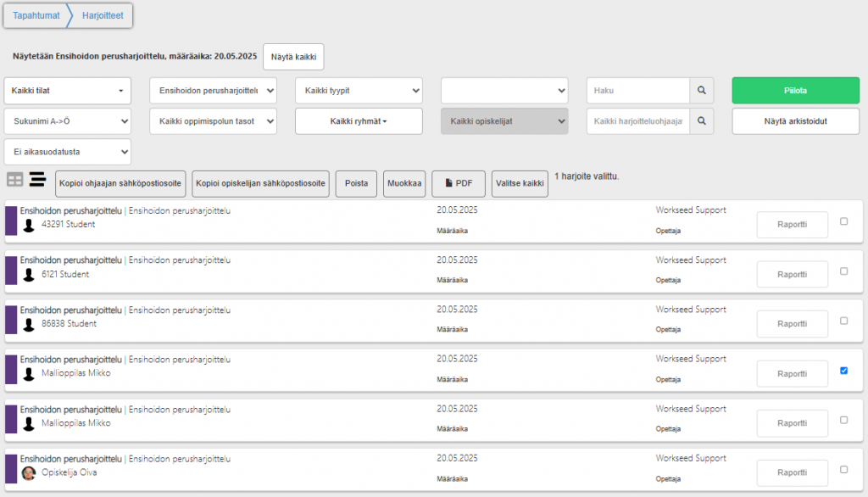
Task: Click the 43291 Student avatar icon
Action: [29, 226]
